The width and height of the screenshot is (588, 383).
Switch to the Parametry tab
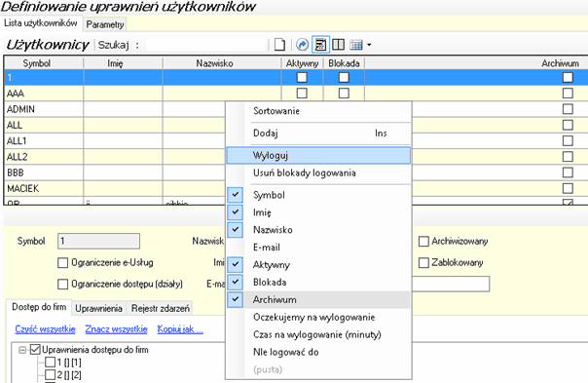click(x=105, y=24)
